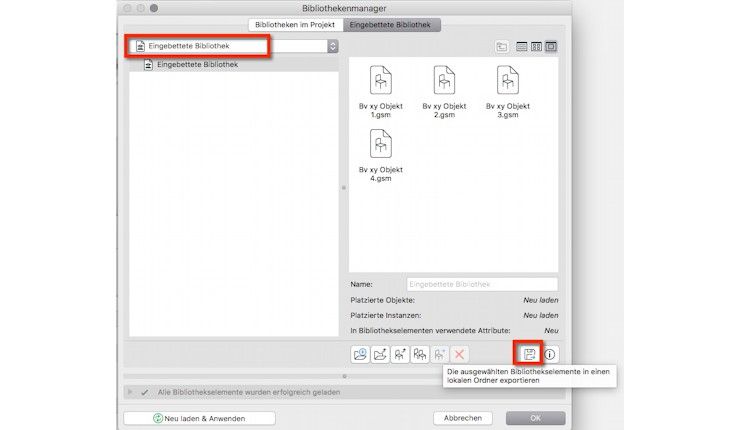Open the Bibliotheken im Projekt tab

[295, 25]
